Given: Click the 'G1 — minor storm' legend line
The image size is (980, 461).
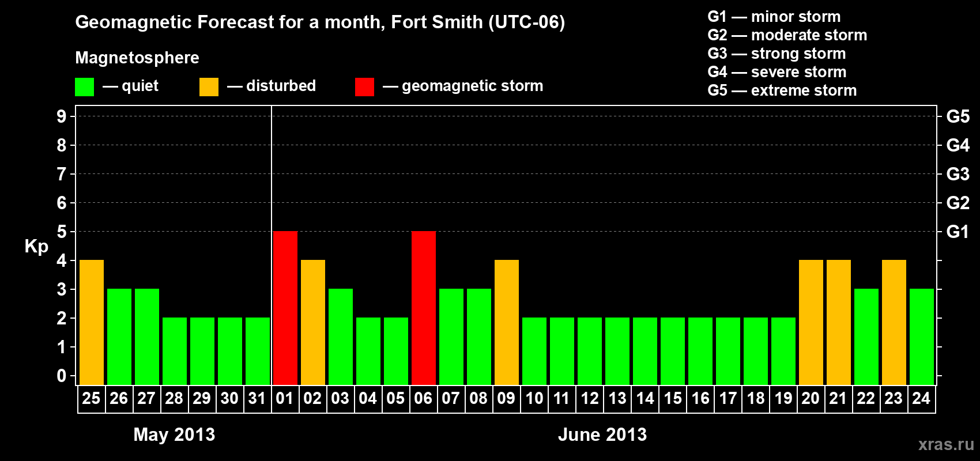Looking at the screenshot, I should pos(774,17).
